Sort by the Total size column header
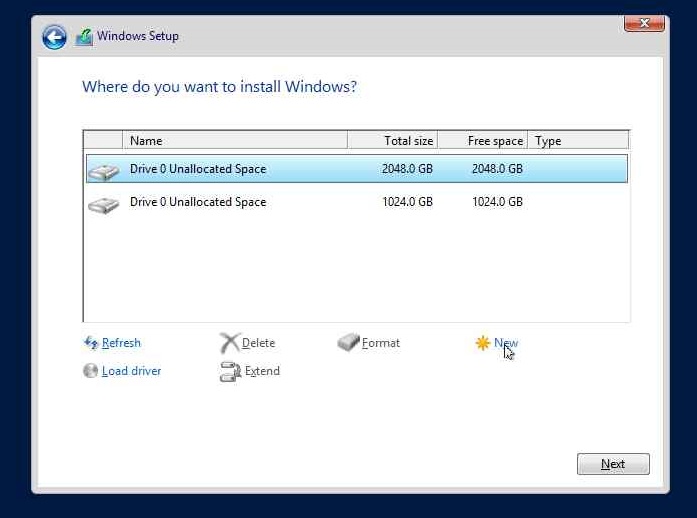The image size is (697, 518). pos(393,141)
